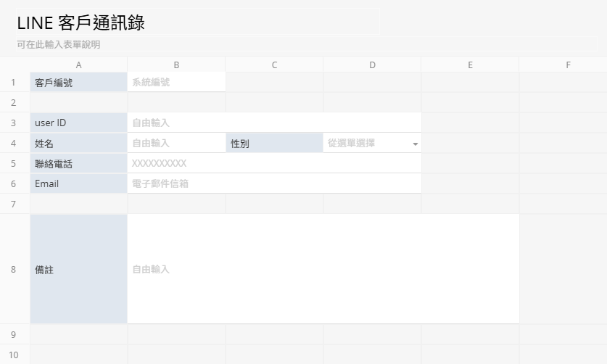Click the 備註 large text area
The width and height of the screenshot is (607, 364).
point(323,269)
